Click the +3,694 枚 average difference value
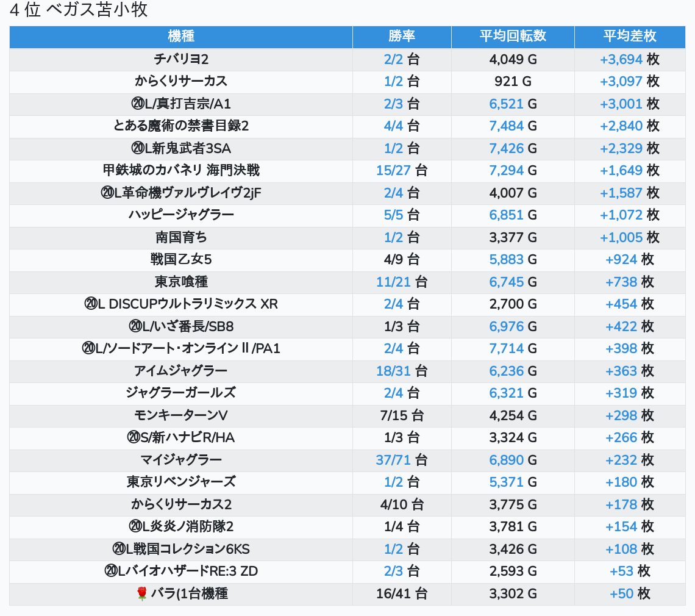Screen dimensions: 695x616 [x=630, y=59]
